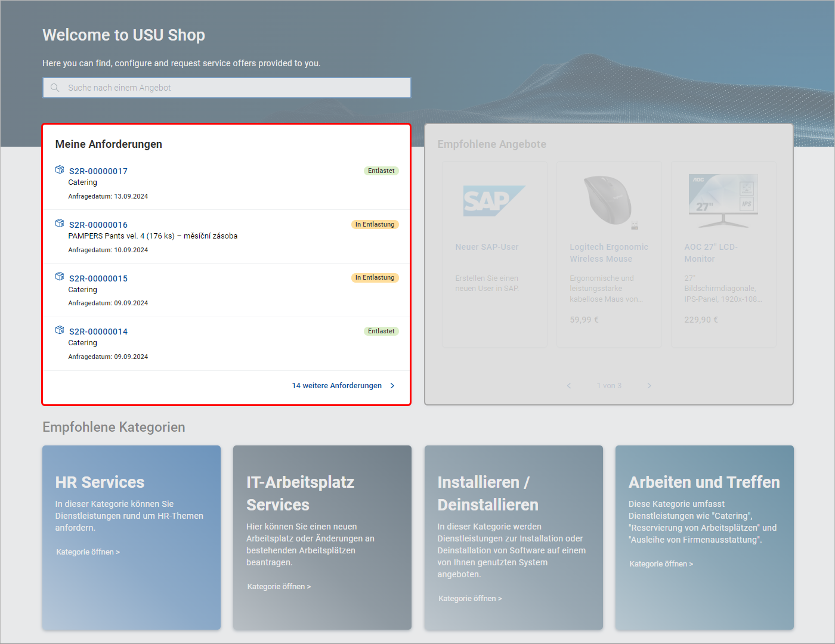
Task: Click the package icon beside S2R-00000016
Action: tap(60, 224)
